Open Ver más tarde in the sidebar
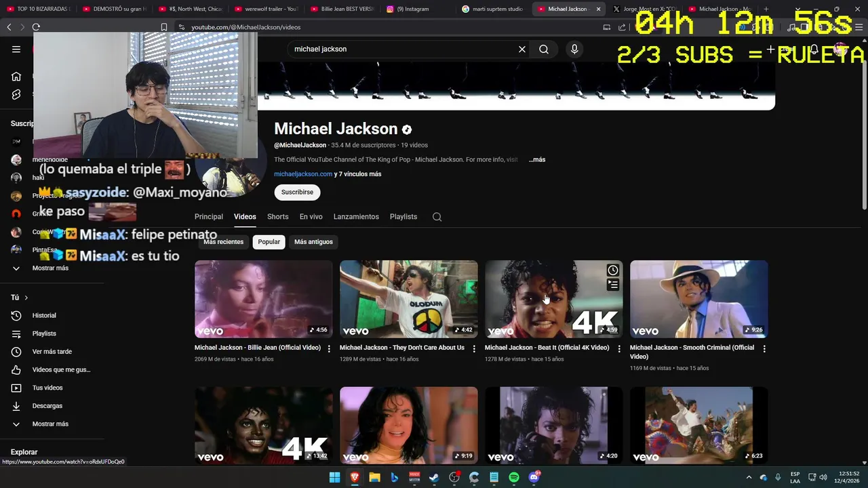The height and width of the screenshot is (488, 868). [52, 352]
